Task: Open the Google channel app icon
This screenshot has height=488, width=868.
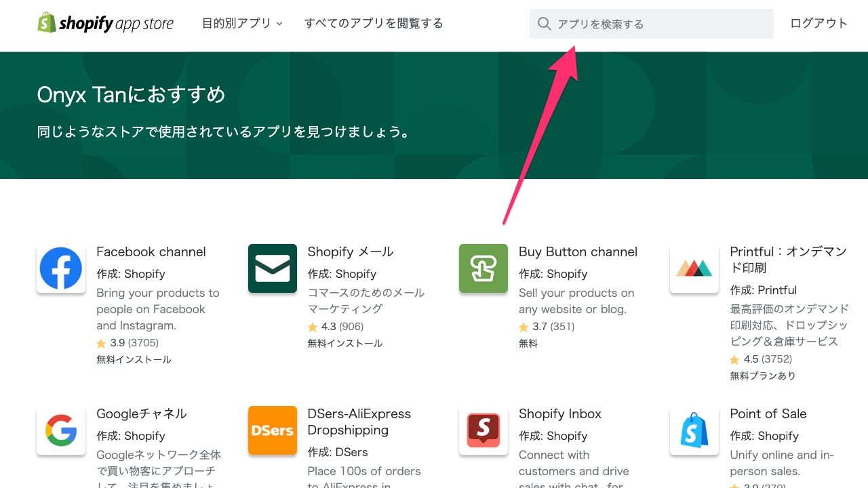Action: 61,430
